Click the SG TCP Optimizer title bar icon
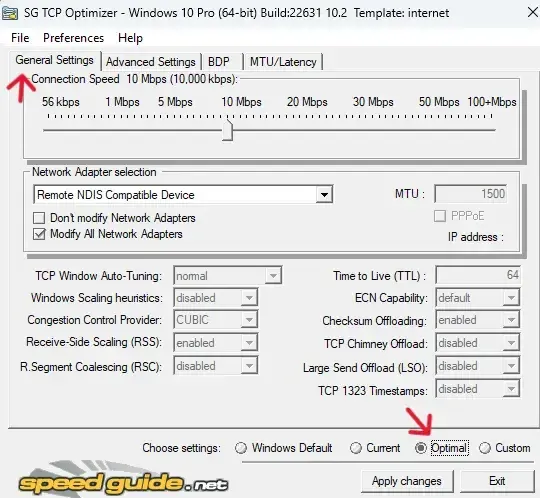This screenshot has width=540, height=498. click(9, 13)
